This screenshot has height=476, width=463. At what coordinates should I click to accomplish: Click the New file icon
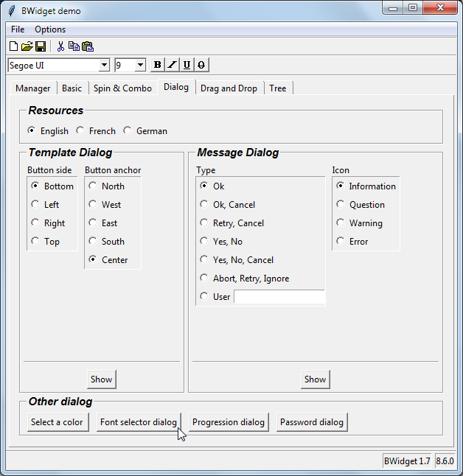[x=13, y=46]
